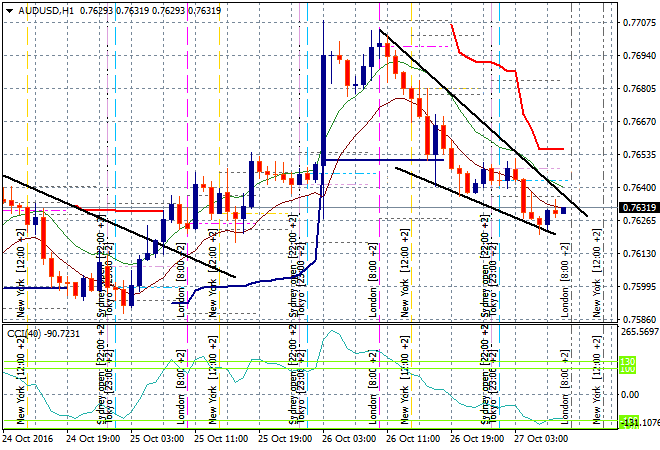Click the 0.76265 price axis label

pyautogui.click(x=639, y=221)
